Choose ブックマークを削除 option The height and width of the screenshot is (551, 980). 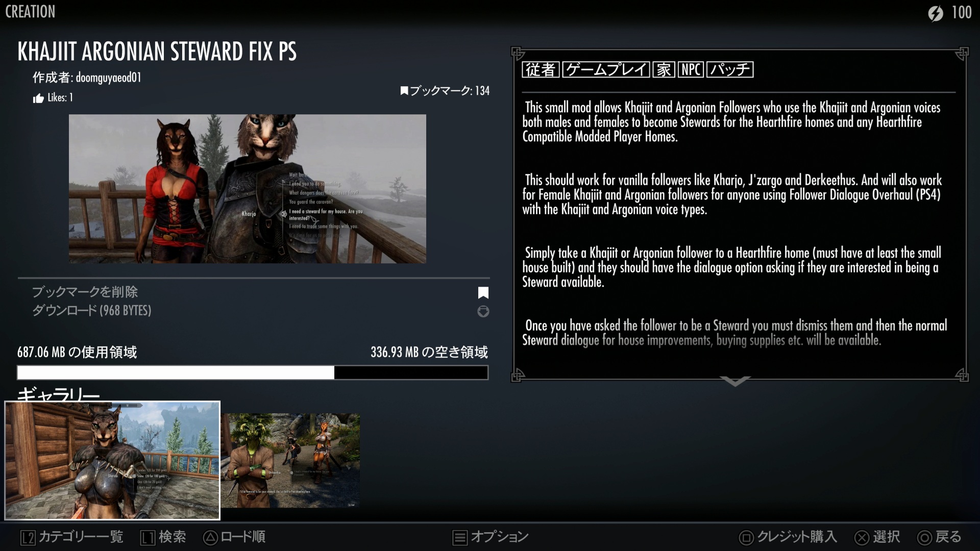(85, 292)
